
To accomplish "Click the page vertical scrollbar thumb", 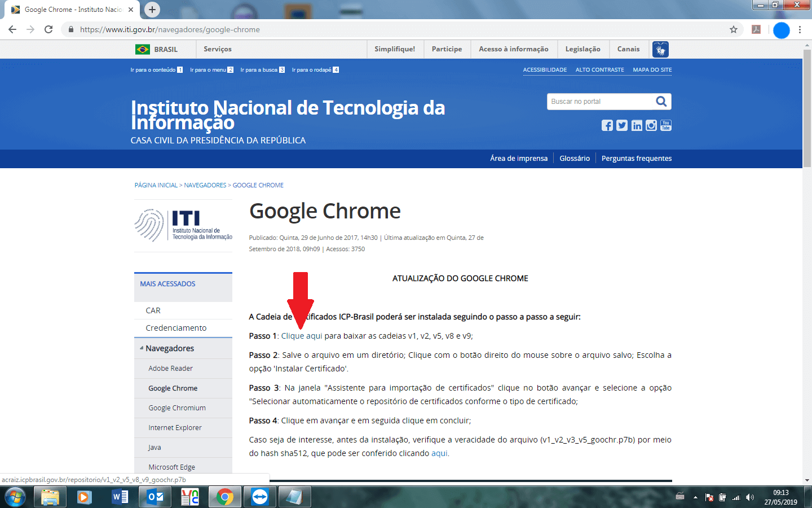I will [807, 108].
